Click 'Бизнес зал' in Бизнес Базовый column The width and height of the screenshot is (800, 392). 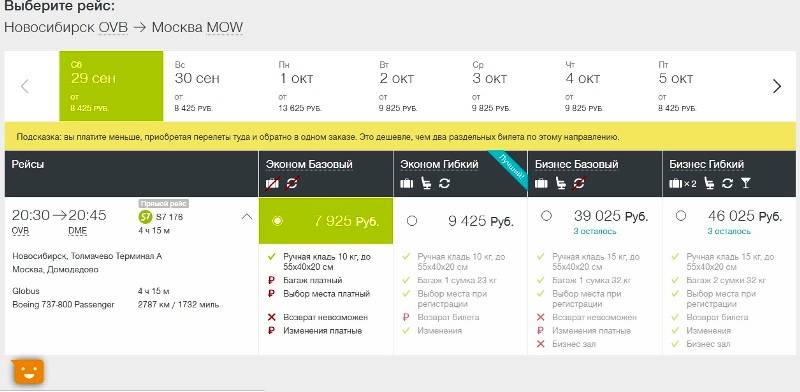point(574,344)
